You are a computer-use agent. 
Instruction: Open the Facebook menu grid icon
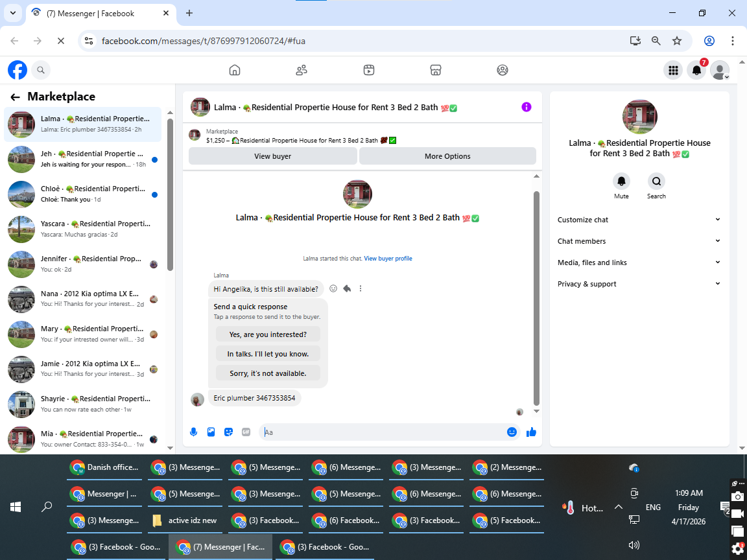tap(673, 71)
